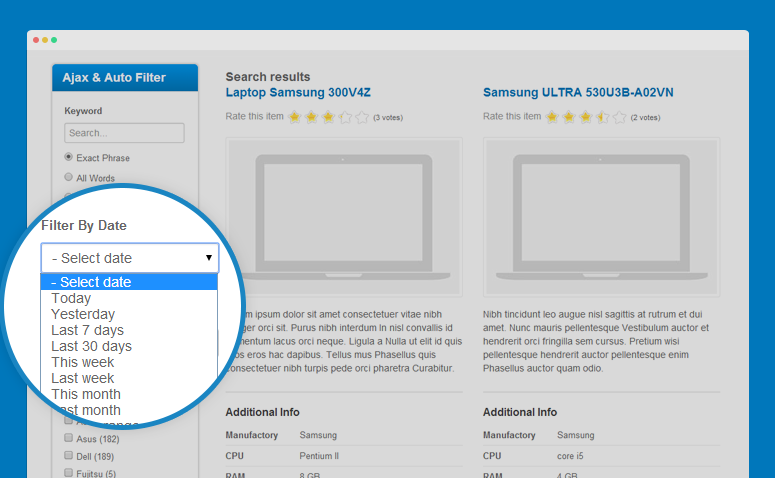Rate Samsung ULTRA 530U3B two stars
Viewport: 775px width, 478px height.
point(569,117)
